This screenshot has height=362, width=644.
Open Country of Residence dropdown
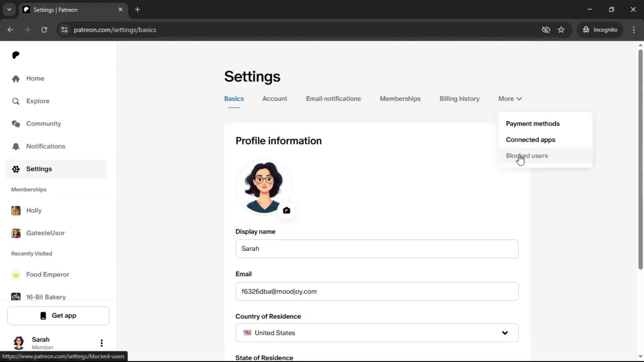[x=377, y=333]
